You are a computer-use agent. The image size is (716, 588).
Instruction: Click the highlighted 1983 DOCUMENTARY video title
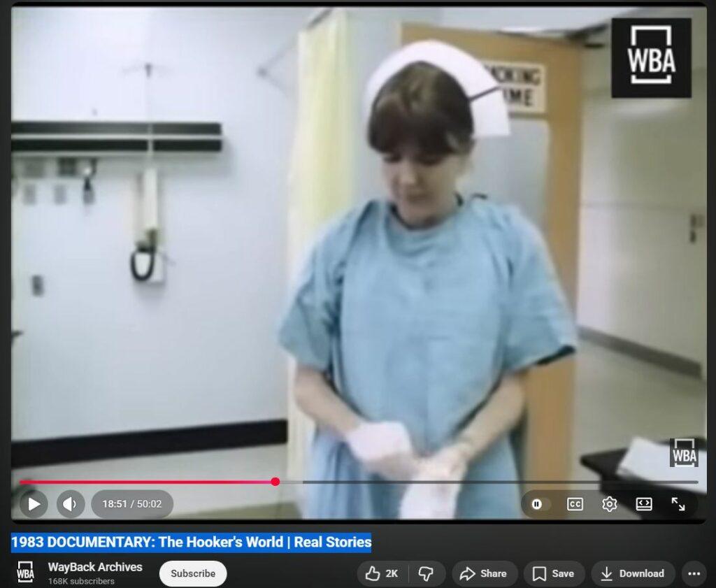click(x=191, y=542)
